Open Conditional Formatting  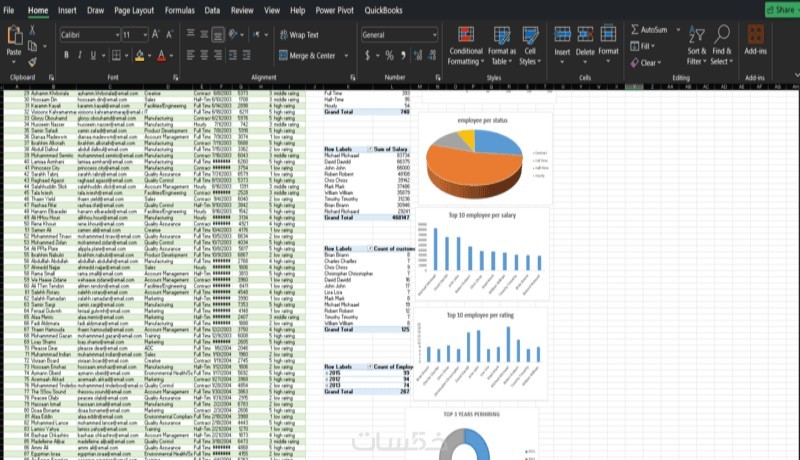[465, 46]
